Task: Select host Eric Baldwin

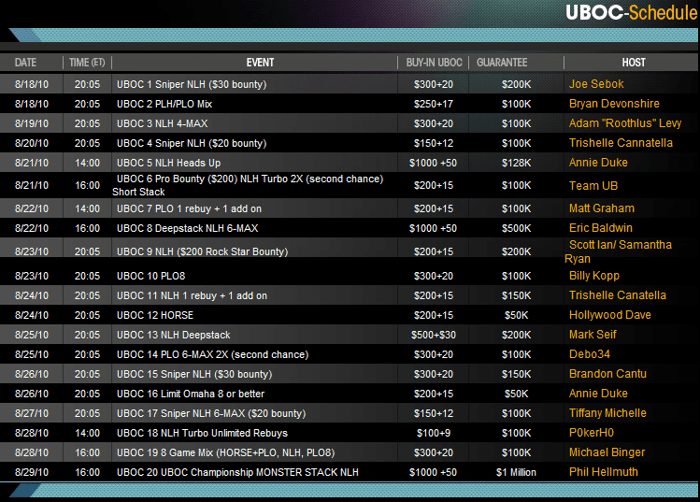Action: pyautogui.click(x=601, y=228)
